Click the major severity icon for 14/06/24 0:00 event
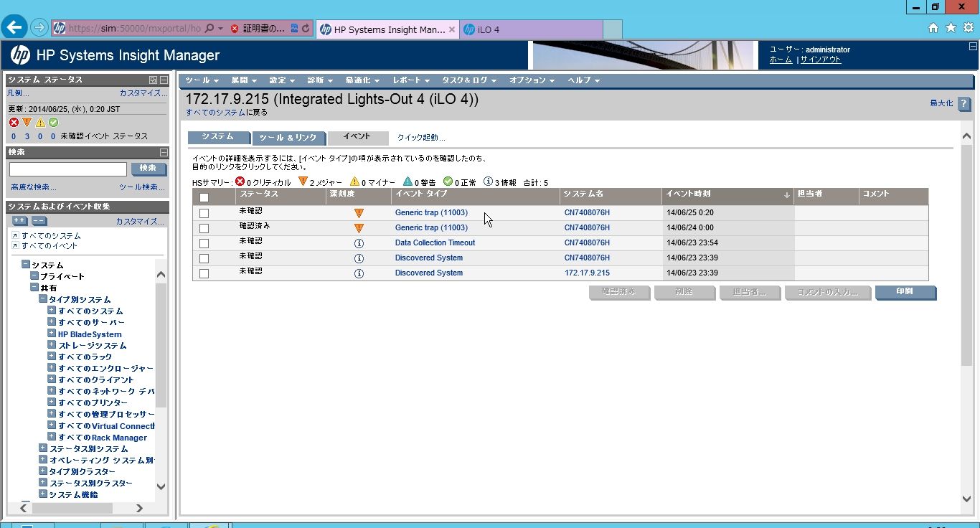Image resolution: width=980 pixels, height=528 pixels. point(359,228)
